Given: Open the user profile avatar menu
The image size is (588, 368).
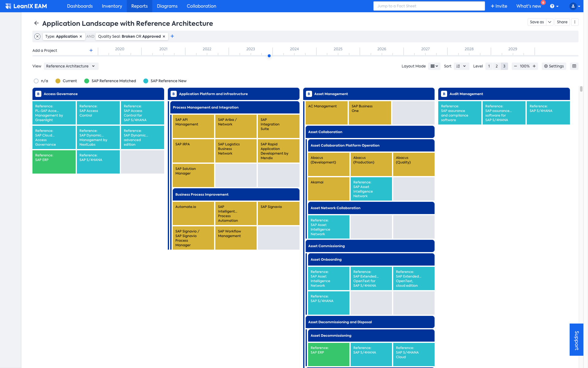Looking at the screenshot, I should click(575, 6).
